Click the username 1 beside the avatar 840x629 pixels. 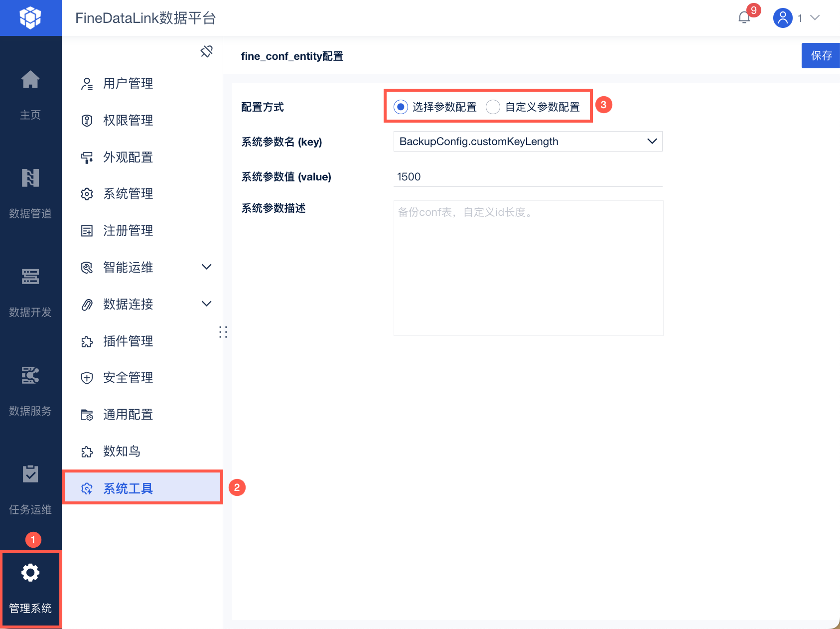[x=800, y=18]
